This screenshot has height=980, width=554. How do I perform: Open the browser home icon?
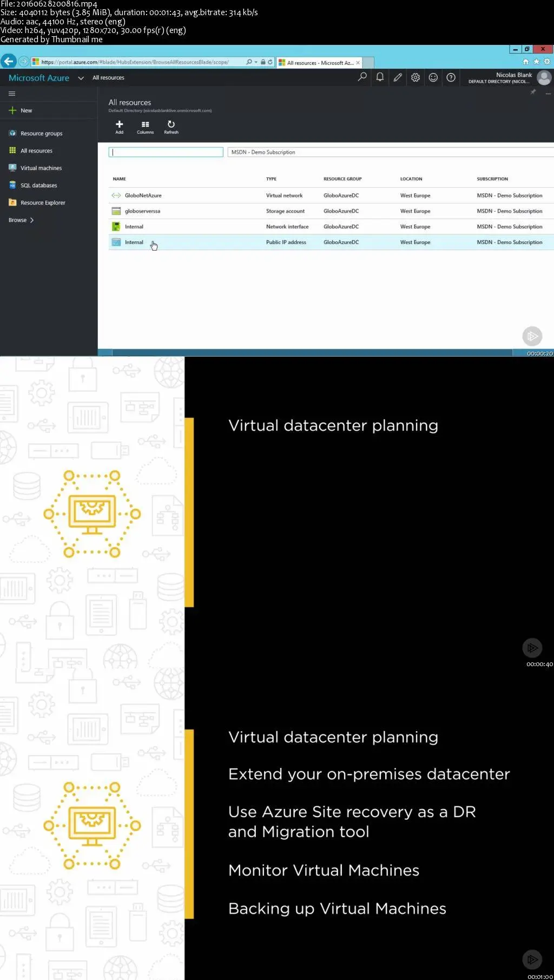click(525, 62)
